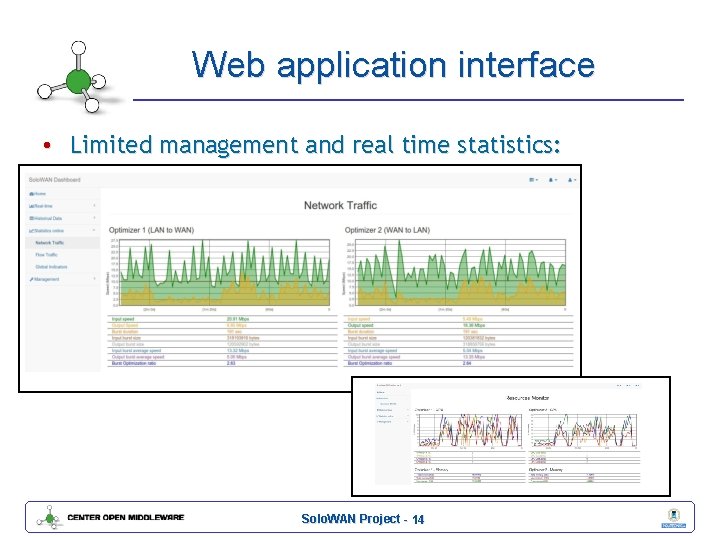Viewport: 720px width, 540px height.
Task: Expand the Historical Data submenu arrow
Action: pyautogui.click(x=94, y=218)
